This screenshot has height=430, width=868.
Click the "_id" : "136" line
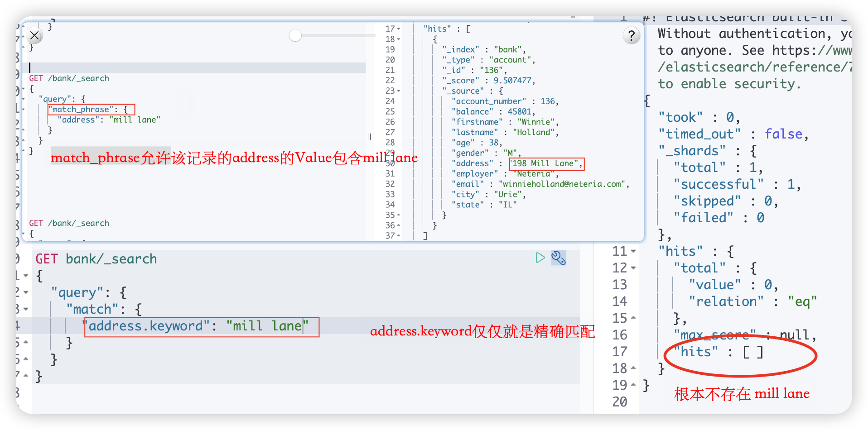[475, 70]
